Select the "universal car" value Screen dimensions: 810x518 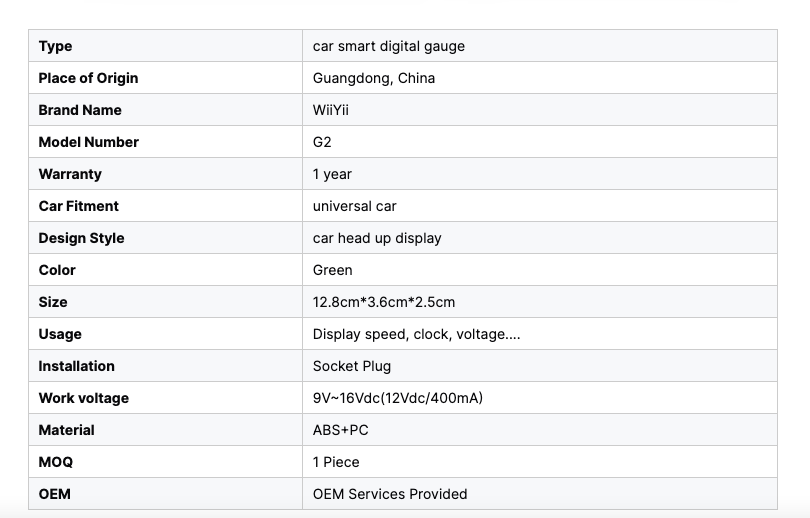(354, 206)
